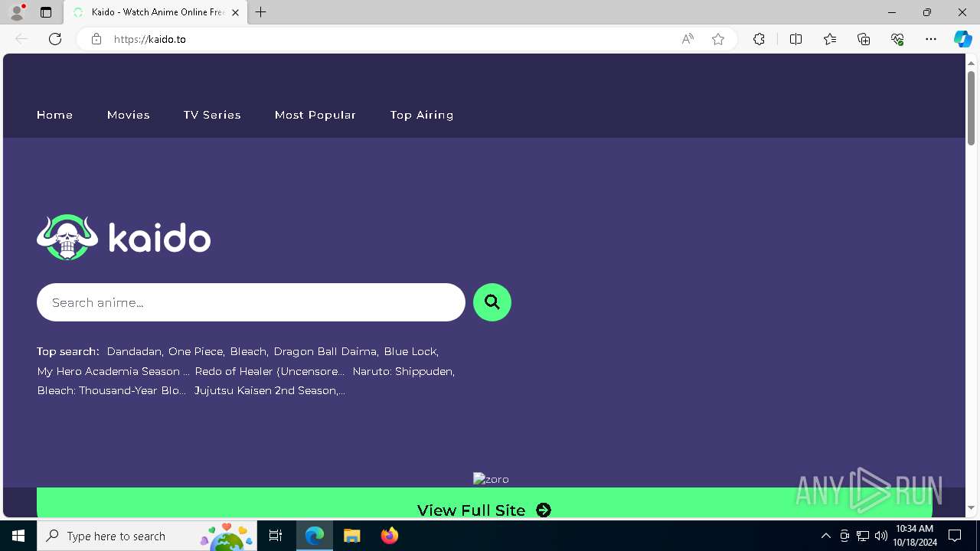Add page to favorites star icon
The height and width of the screenshot is (551, 980).
(718, 39)
